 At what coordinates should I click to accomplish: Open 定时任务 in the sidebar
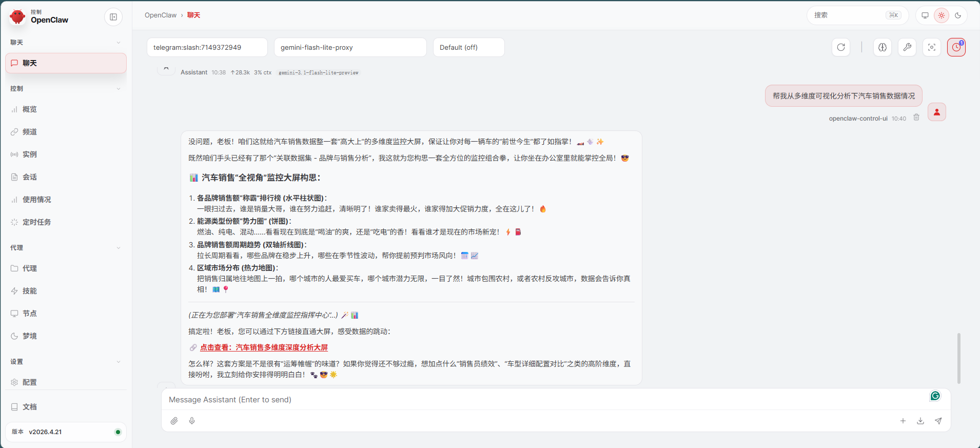pyautogui.click(x=36, y=222)
